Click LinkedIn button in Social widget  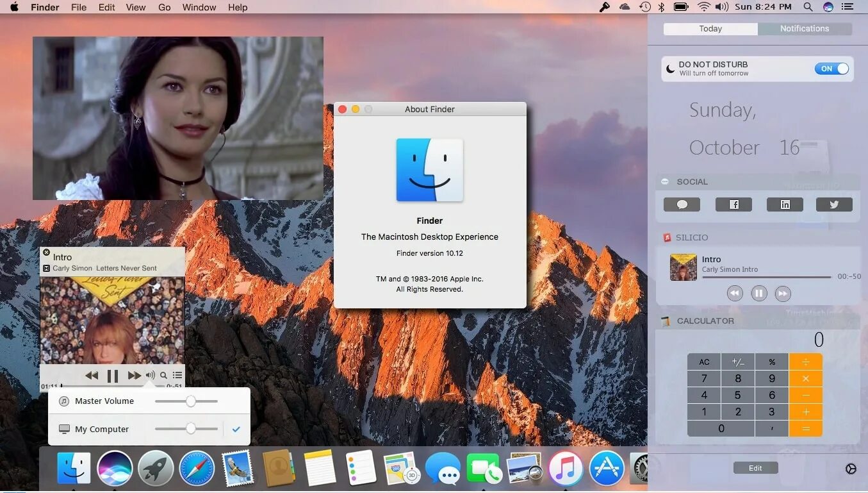(785, 205)
